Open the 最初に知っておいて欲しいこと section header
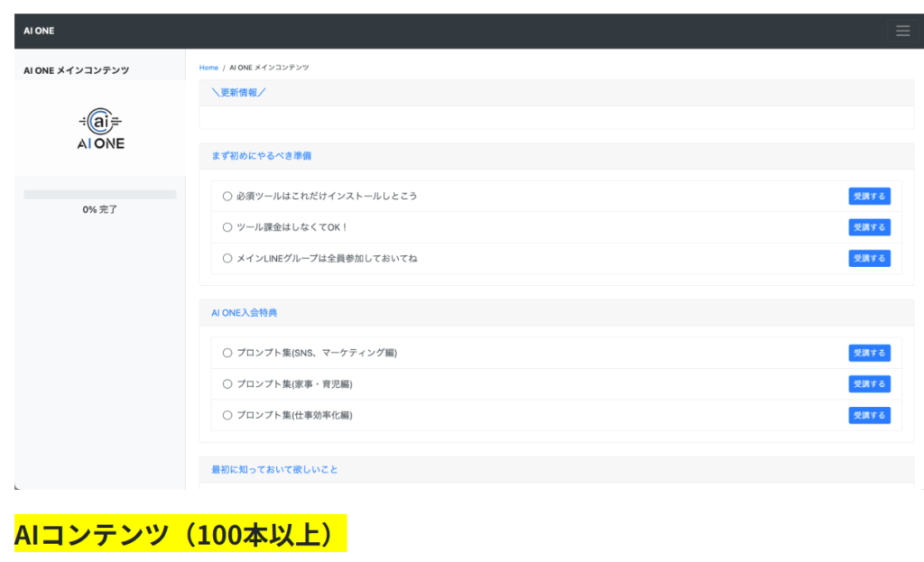This screenshot has height=562, width=924. tap(274, 469)
